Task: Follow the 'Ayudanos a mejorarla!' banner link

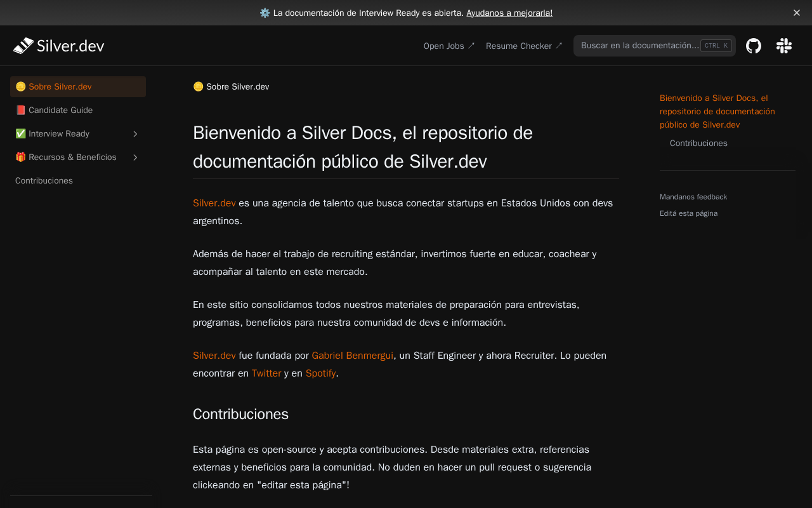Action: [509, 13]
